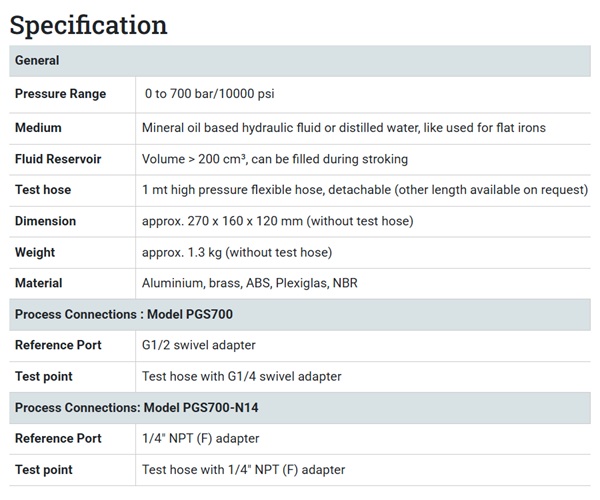Screen dimensions: 600x500
Task: Click the Dimension row label
Action: pos(45,221)
